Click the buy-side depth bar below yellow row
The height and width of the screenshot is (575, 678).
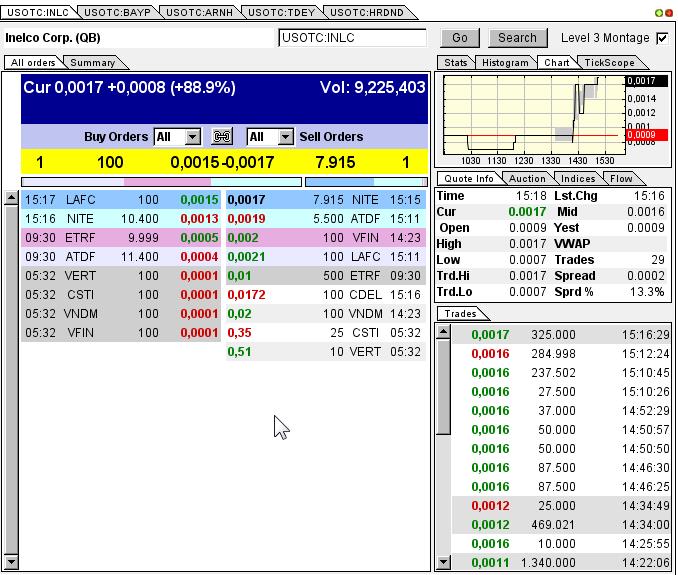pyautogui.click(x=161, y=182)
